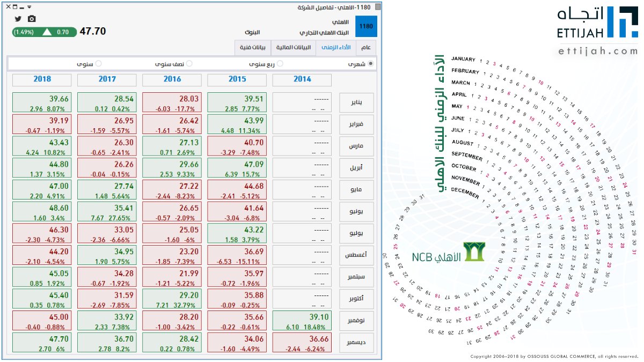Click the أبريل month row label
The height and width of the screenshot is (362, 644).
tap(357, 168)
